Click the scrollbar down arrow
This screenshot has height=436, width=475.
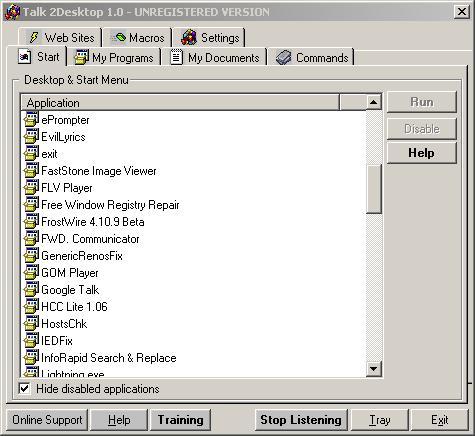coord(374,369)
